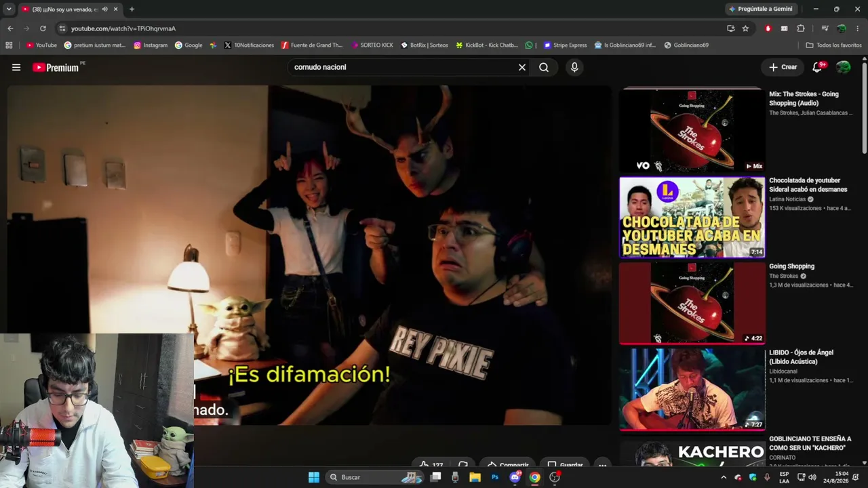Open the Latina Noticias channel name
The image size is (868, 488).
tap(787, 199)
